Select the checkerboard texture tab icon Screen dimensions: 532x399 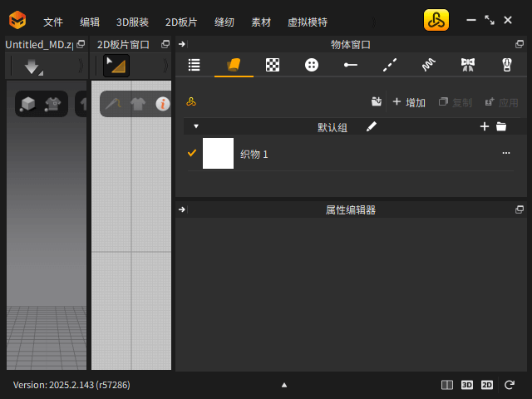pyautogui.click(x=273, y=65)
